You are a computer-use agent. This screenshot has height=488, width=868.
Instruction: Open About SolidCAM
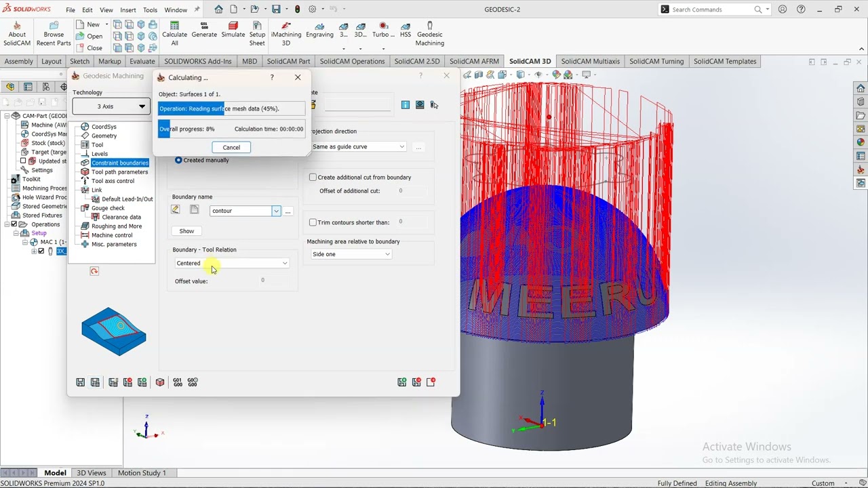pyautogui.click(x=17, y=34)
